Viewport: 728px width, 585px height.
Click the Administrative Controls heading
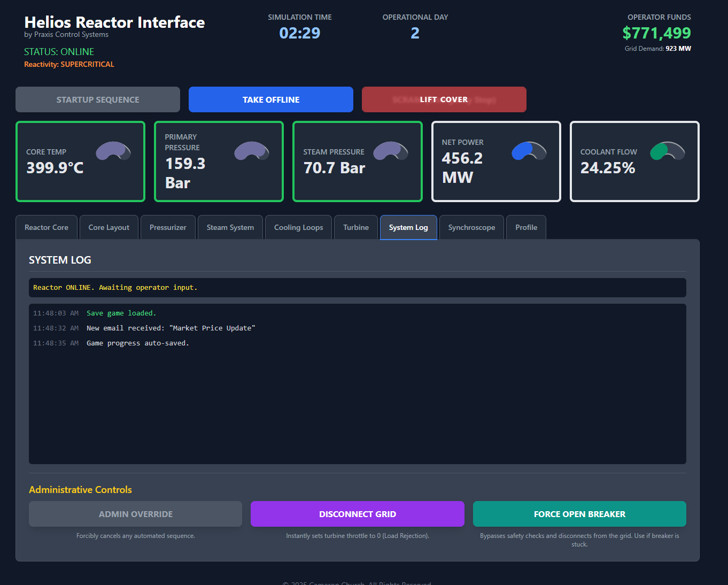(x=80, y=490)
